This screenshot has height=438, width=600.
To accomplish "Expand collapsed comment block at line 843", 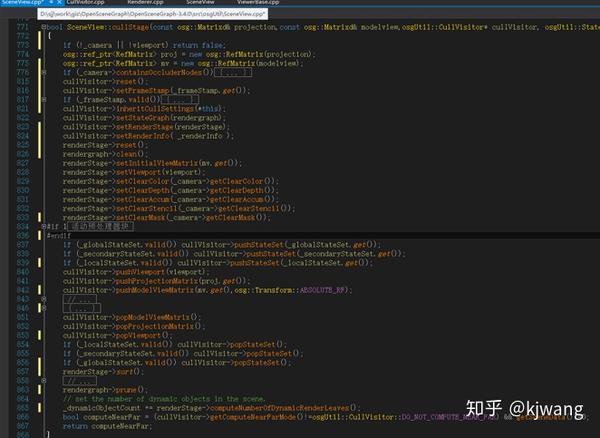I will [x=44, y=299].
